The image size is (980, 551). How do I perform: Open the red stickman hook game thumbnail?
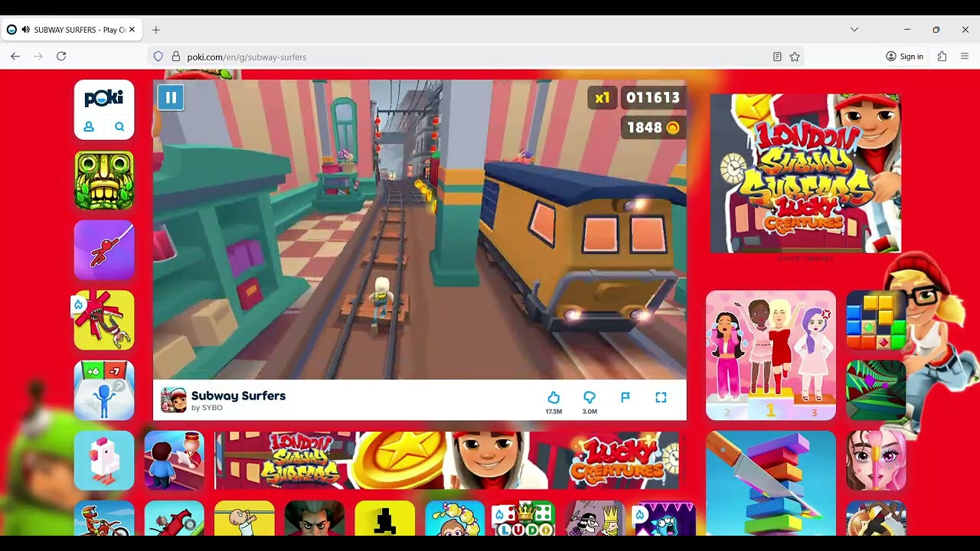point(104,250)
